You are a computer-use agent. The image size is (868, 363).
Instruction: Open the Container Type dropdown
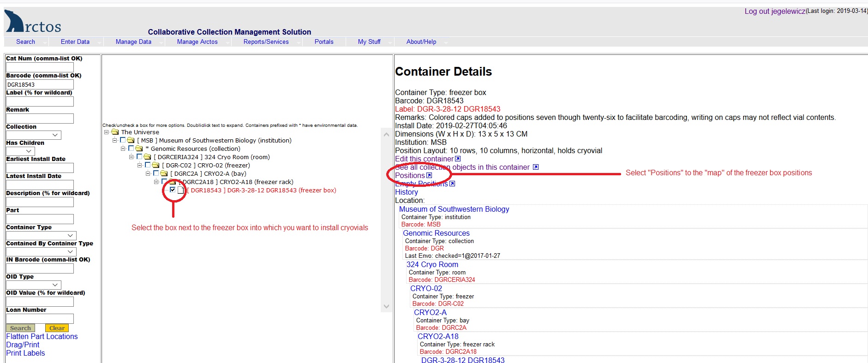pyautogui.click(x=41, y=236)
